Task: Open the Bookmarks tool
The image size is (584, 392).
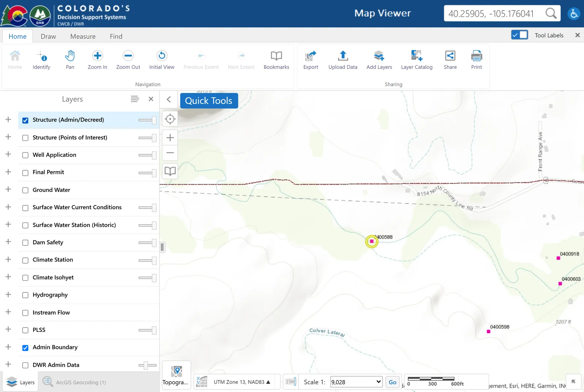Action: 276,60
